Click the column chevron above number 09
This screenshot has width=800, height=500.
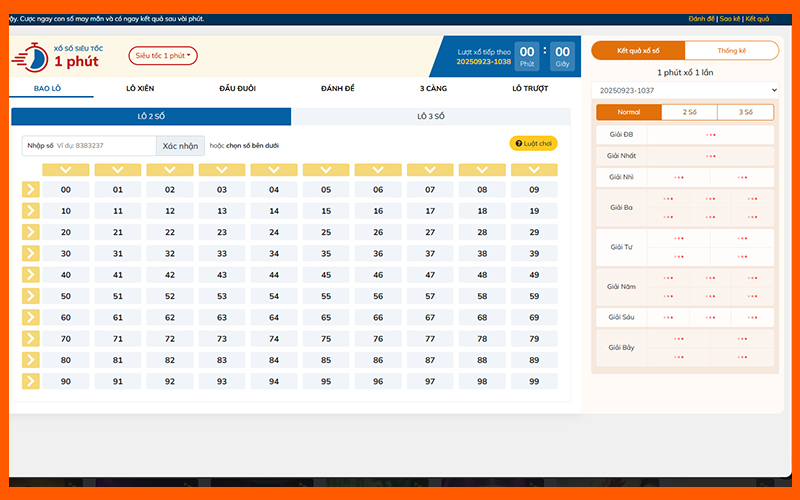(x=534, y=170)
